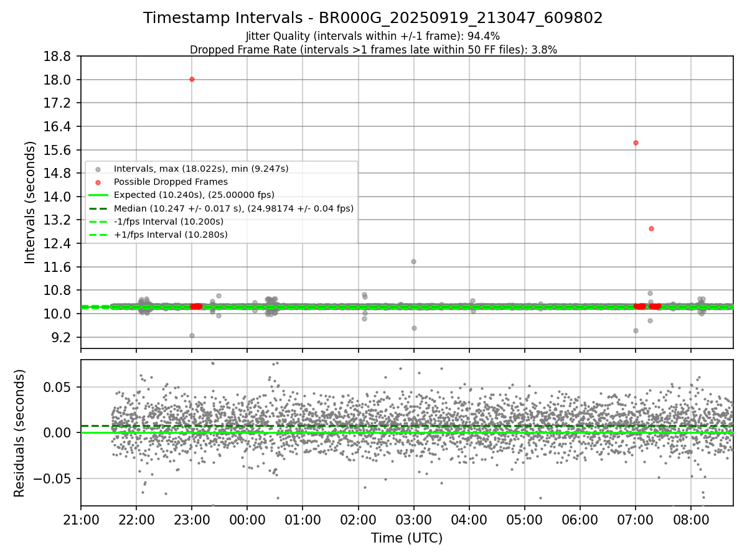
Task: Click legend entry '+1/fps Interval (10.280s)'
Action: 171,235
